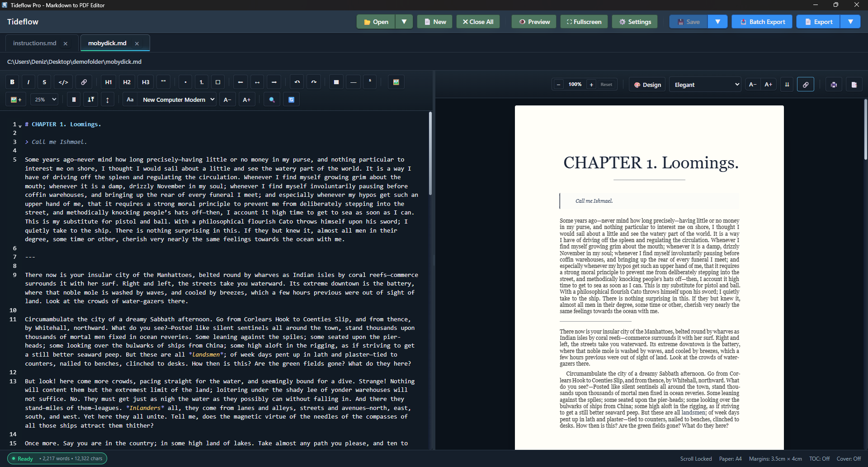Print the document from the preview toolbar

tap(834, 84)
